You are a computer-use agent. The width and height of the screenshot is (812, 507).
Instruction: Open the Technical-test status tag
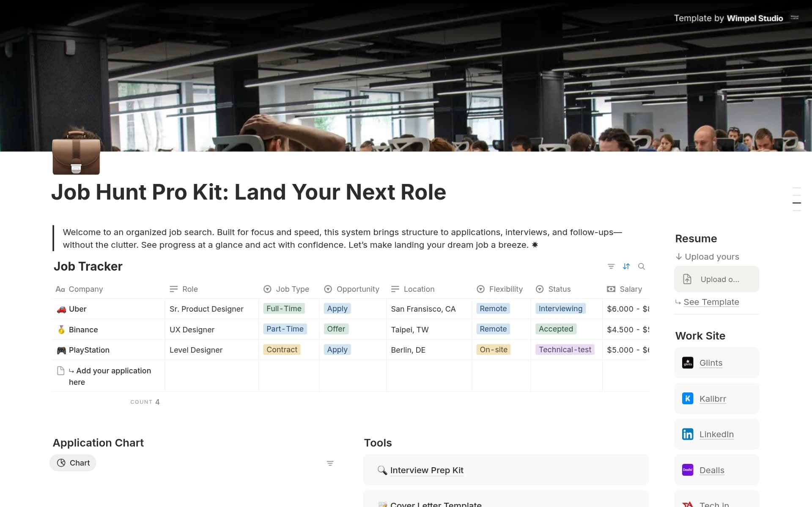coord(565,350)
